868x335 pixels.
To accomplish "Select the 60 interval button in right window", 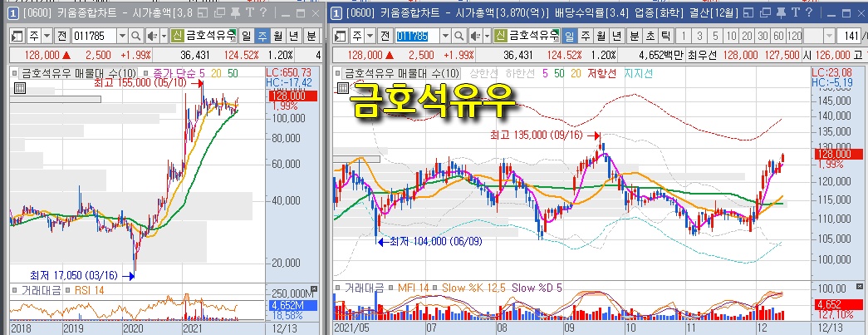I will tap(778, 37).
